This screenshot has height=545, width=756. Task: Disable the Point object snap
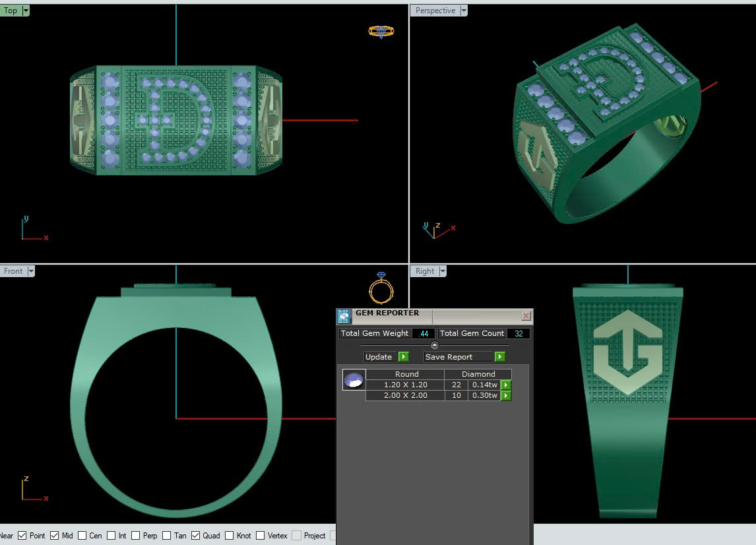(x=22, y=536)
